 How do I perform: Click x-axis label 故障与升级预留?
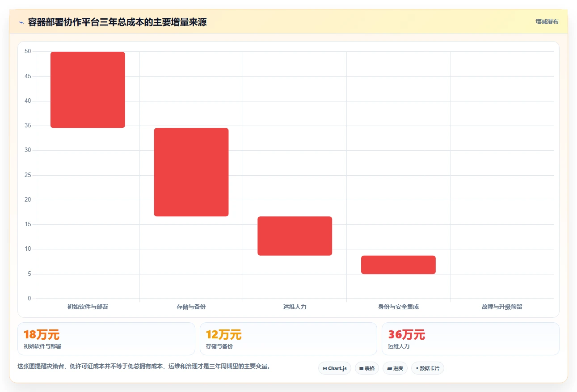click(x=502, y=307)
